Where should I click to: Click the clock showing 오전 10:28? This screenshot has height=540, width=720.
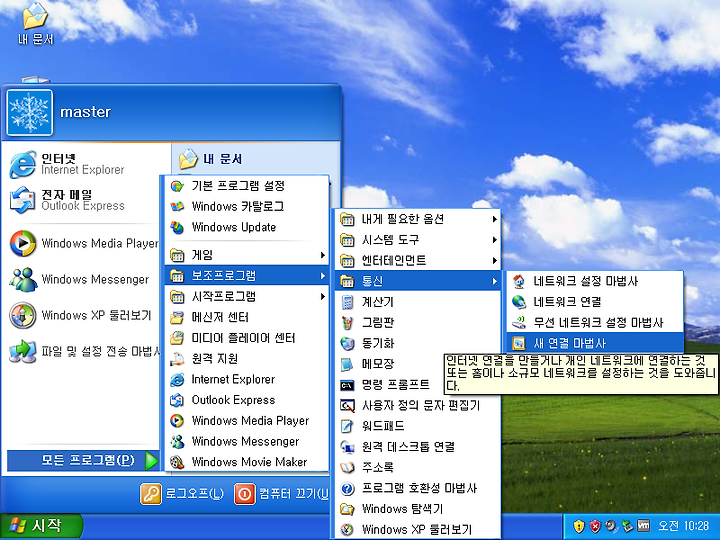(x=683, y=526)
